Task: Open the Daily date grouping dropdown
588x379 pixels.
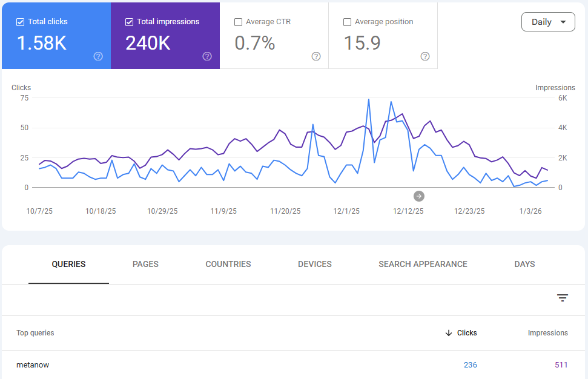Action: 548,21
